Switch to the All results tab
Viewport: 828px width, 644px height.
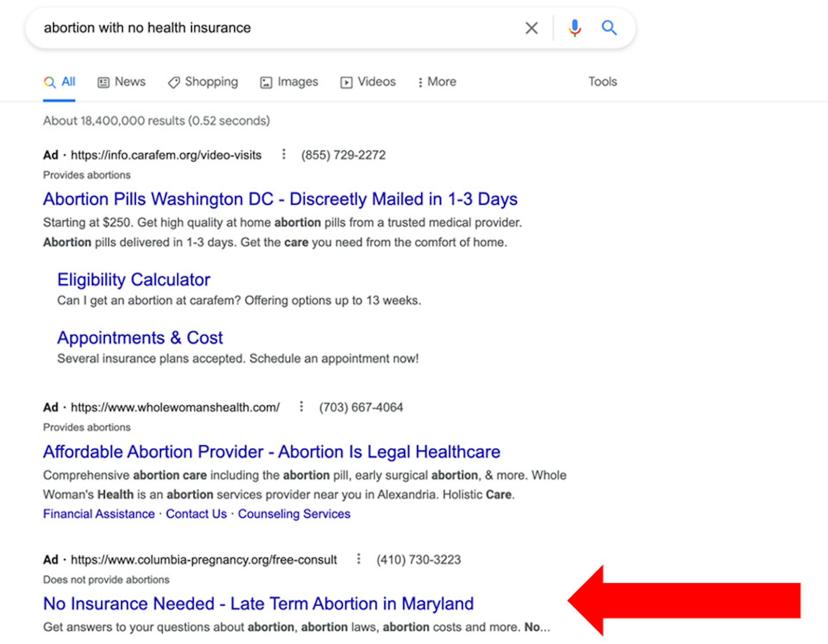click(x=60, y=82)
